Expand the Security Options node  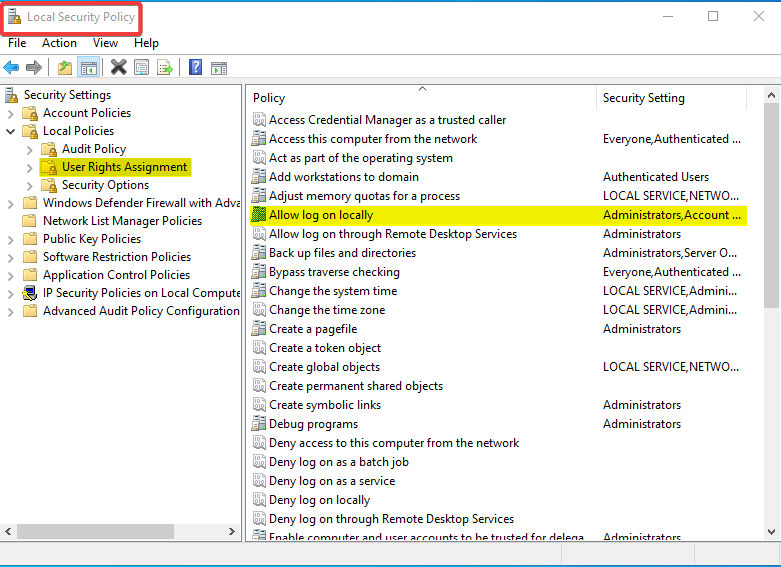point(29,186)
